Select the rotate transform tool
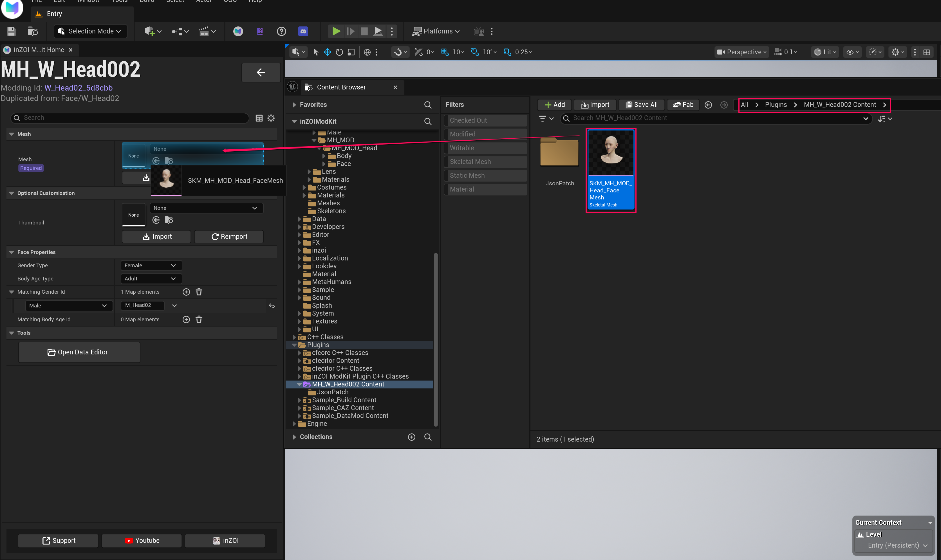Image resolution: width=941 pixels, height=560 pixels. tap(339, 52)
